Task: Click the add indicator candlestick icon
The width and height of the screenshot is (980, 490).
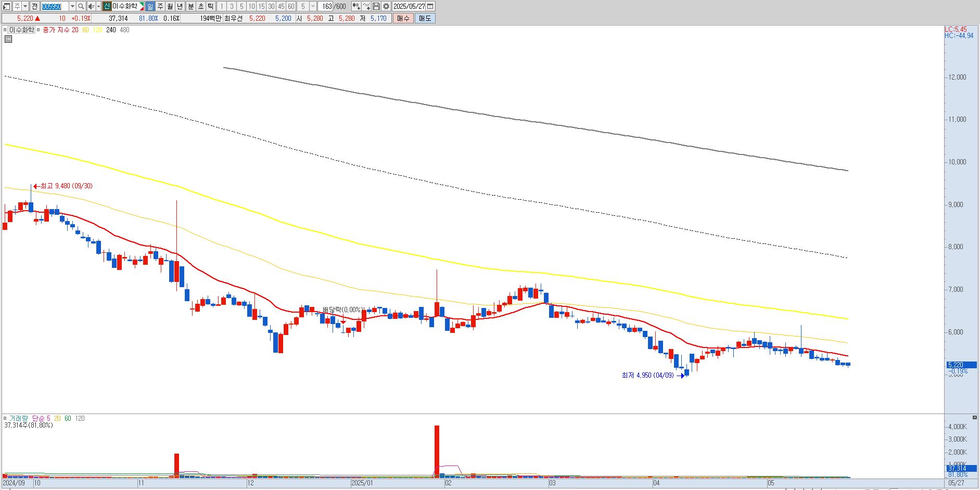Action: 357,6
